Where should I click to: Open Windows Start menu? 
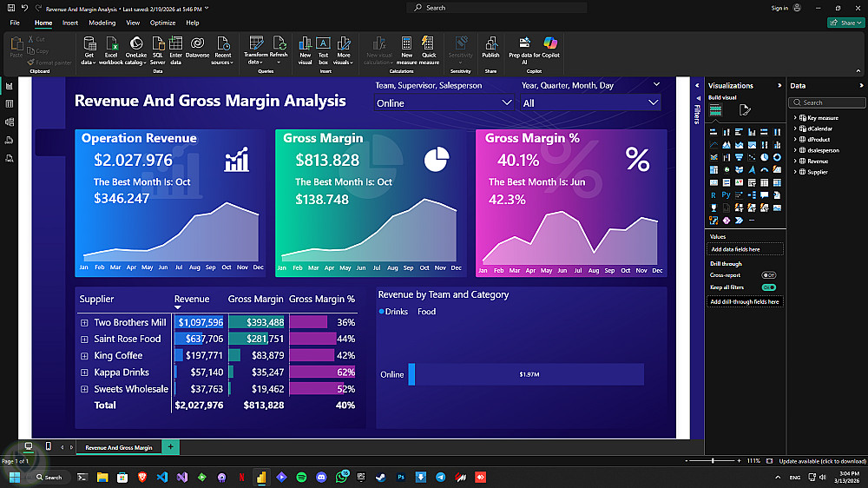(15, 477)
